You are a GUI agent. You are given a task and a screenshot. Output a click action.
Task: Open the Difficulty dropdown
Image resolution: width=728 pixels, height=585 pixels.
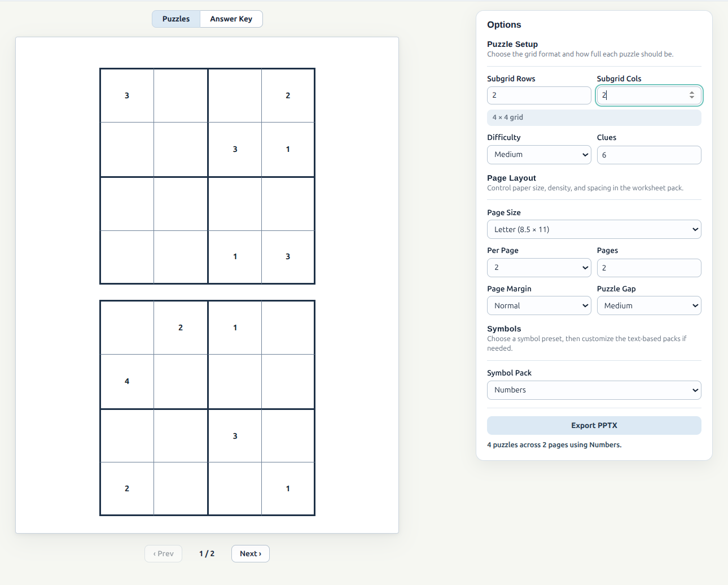click(538, 154)
